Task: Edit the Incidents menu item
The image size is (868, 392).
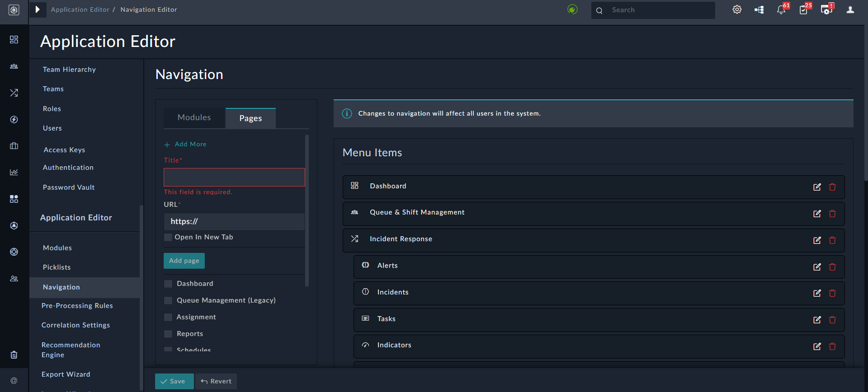Action: (x=817, y=293)
